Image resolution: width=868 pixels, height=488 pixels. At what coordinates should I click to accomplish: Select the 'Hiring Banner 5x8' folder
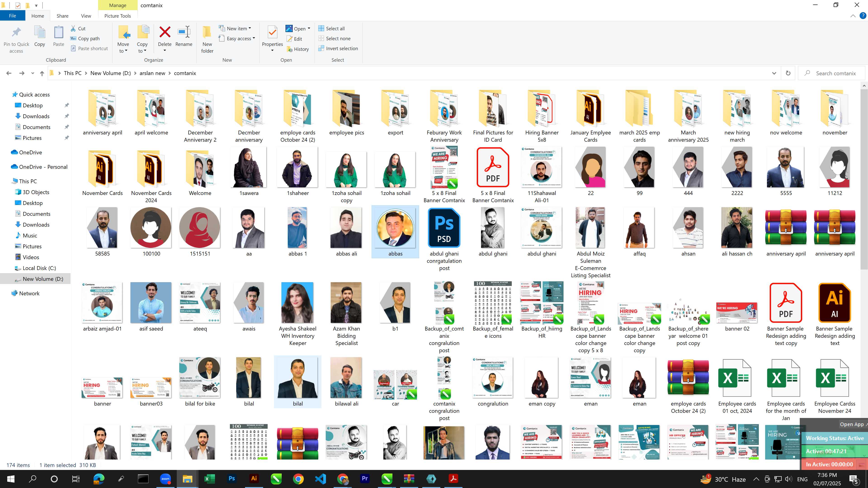[542, 116]
